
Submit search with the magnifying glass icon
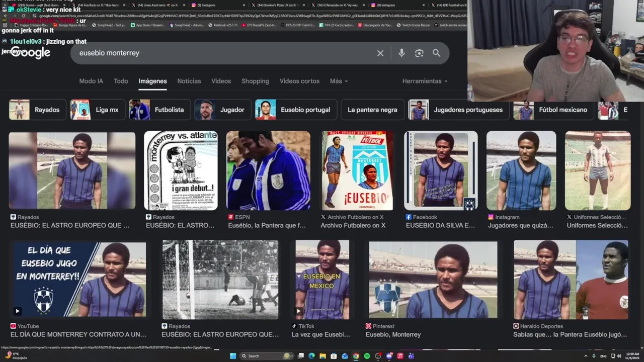coord(436,53)
